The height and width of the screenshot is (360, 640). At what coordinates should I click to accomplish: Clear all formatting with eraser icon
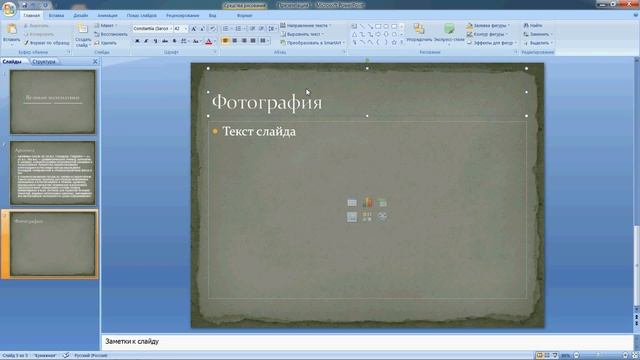coord(212,29)
